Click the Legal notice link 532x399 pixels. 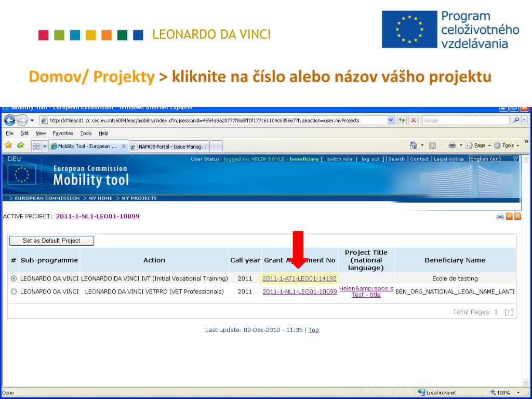tap(449, 159)
